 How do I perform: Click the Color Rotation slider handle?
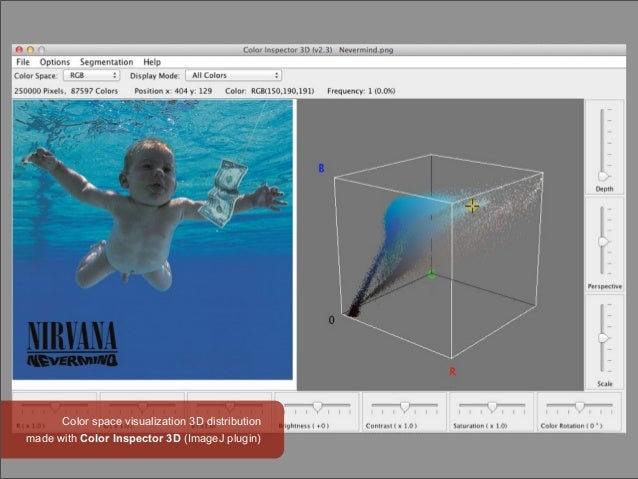pyautogui.click(x=580, y=406)
